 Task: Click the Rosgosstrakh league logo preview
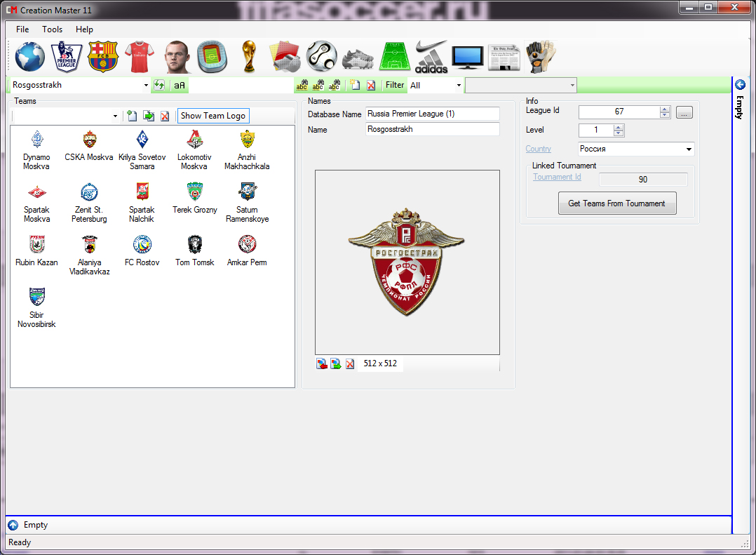(x=407, y=262)
